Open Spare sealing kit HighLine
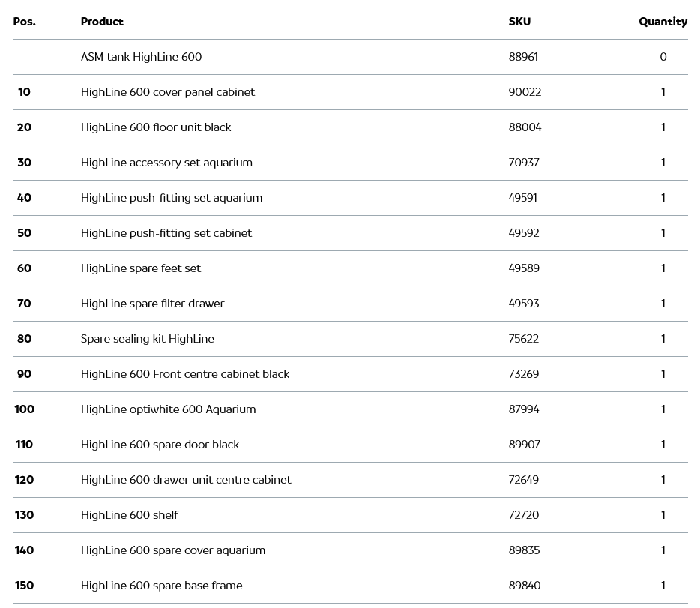This screenshot has width=700, height=608. point(148,339)
